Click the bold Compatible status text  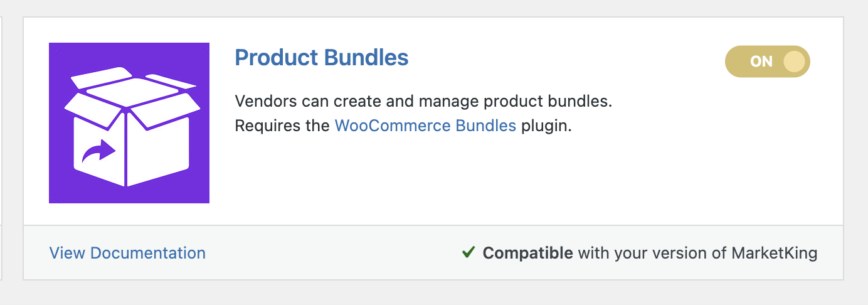527,254
